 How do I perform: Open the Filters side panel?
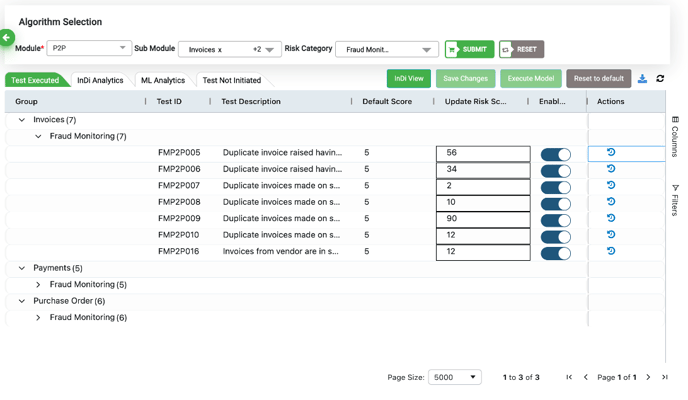pos(676,200)
